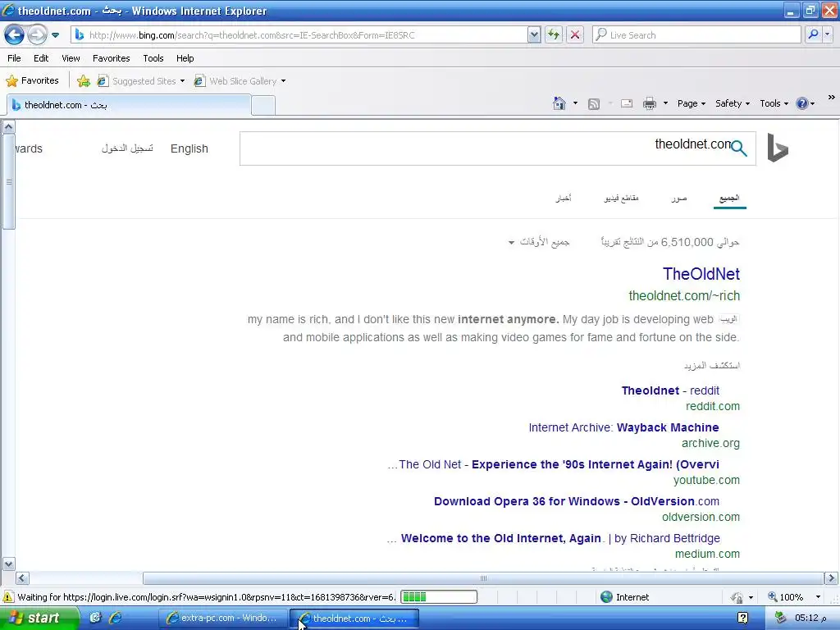Open the File menu
Screen dimensions: 840x630
pos(15,58)
